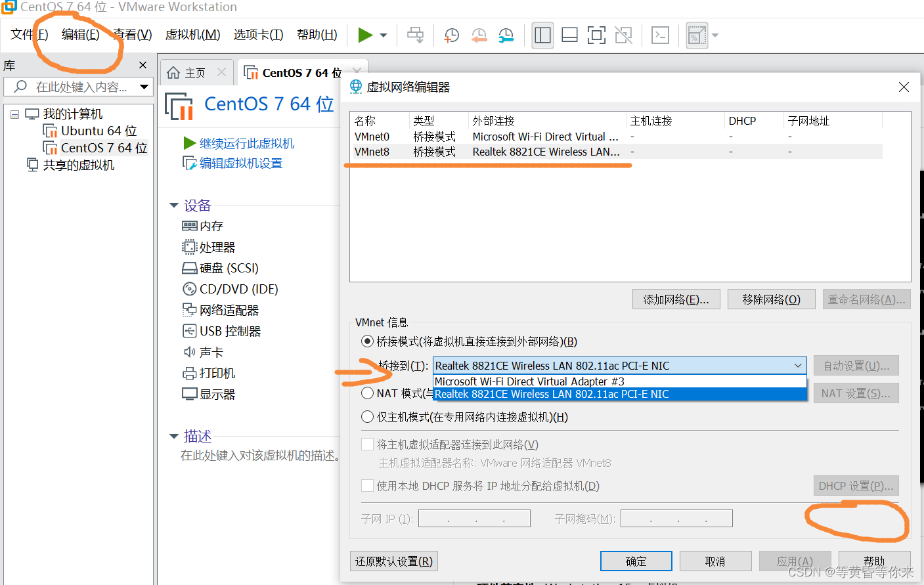Take a snapshot with the clock-plus icon
Screen dimensions: 924x585
point(452,35)
